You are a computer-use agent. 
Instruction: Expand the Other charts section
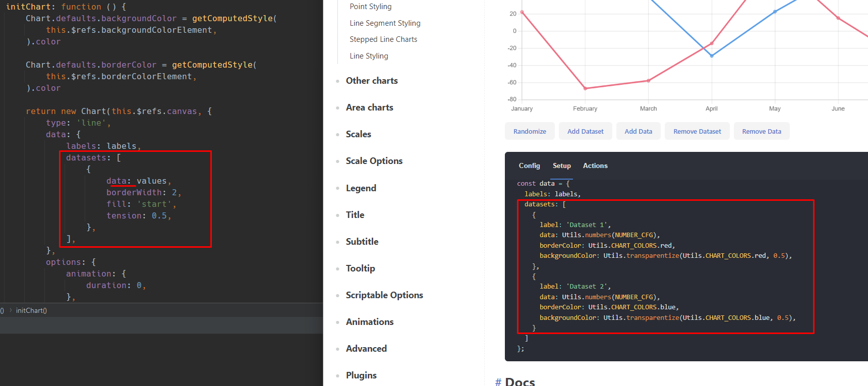(372, 81)
